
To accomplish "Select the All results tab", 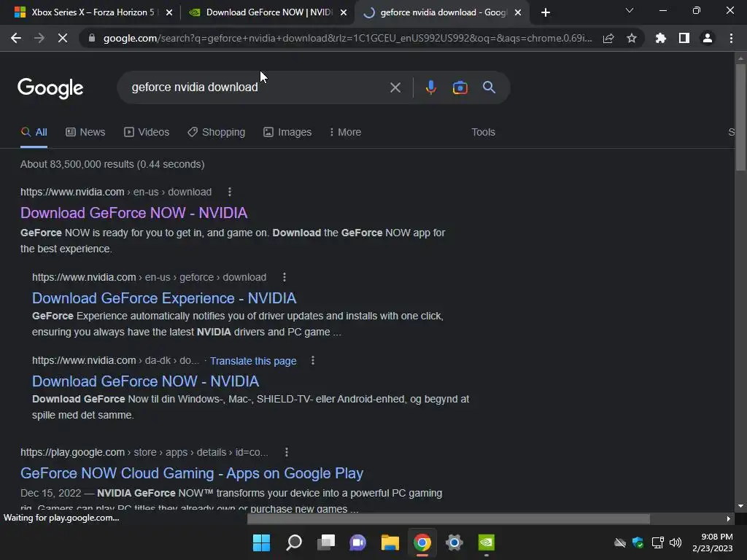I will click(34, 133).
